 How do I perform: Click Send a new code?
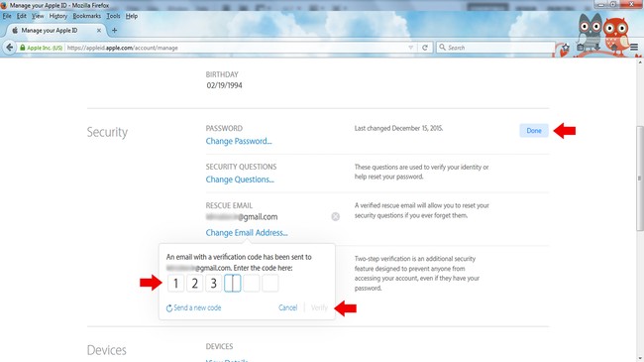coord(193,307)
